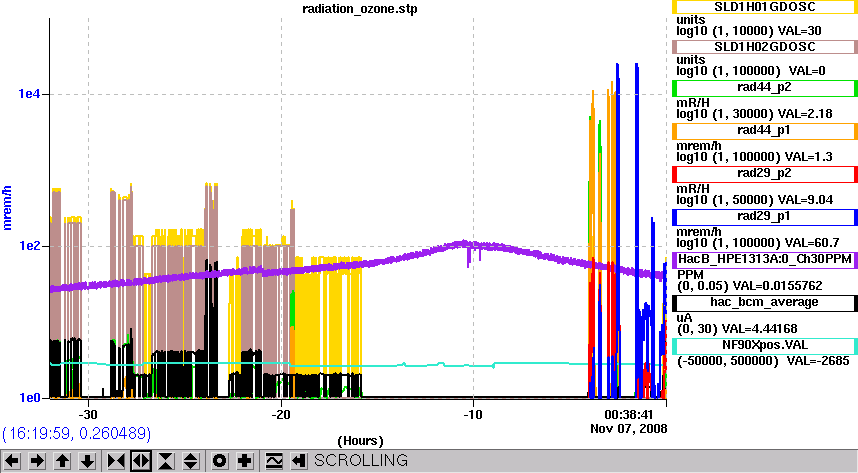
Task: Click rad29_p2 range text VAL=9.04
Action: point(755,200)
